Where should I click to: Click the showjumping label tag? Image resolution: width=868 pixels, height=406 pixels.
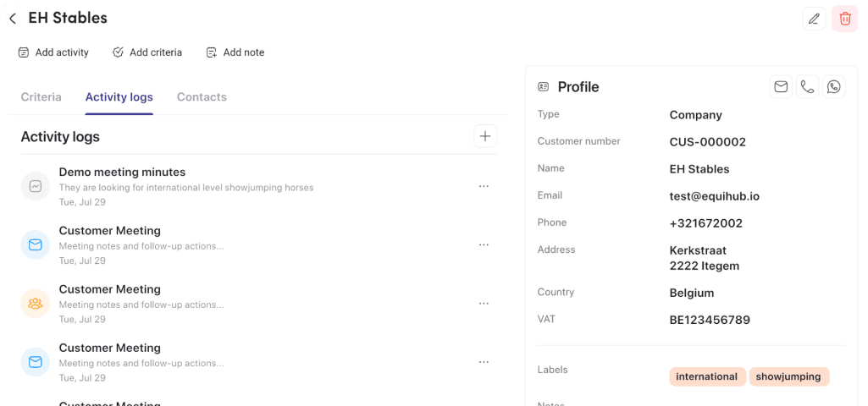point(789,376)
